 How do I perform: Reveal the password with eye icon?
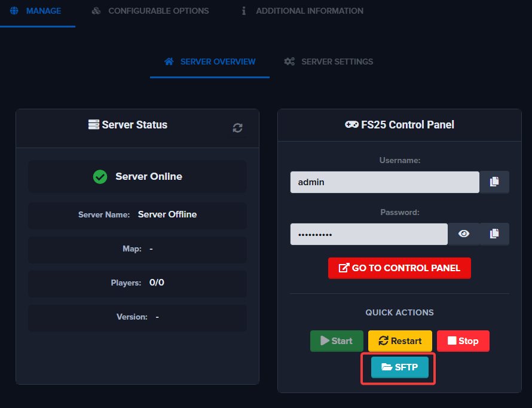464,234
